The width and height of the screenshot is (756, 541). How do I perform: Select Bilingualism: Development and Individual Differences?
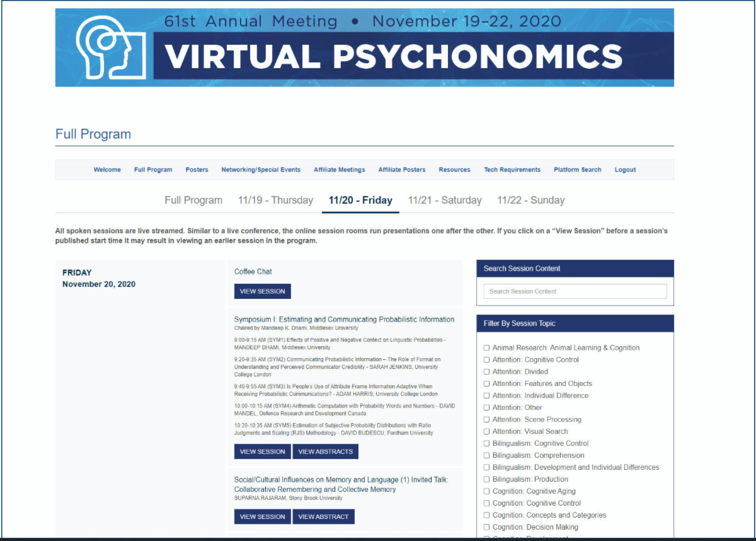pos(486,468)
